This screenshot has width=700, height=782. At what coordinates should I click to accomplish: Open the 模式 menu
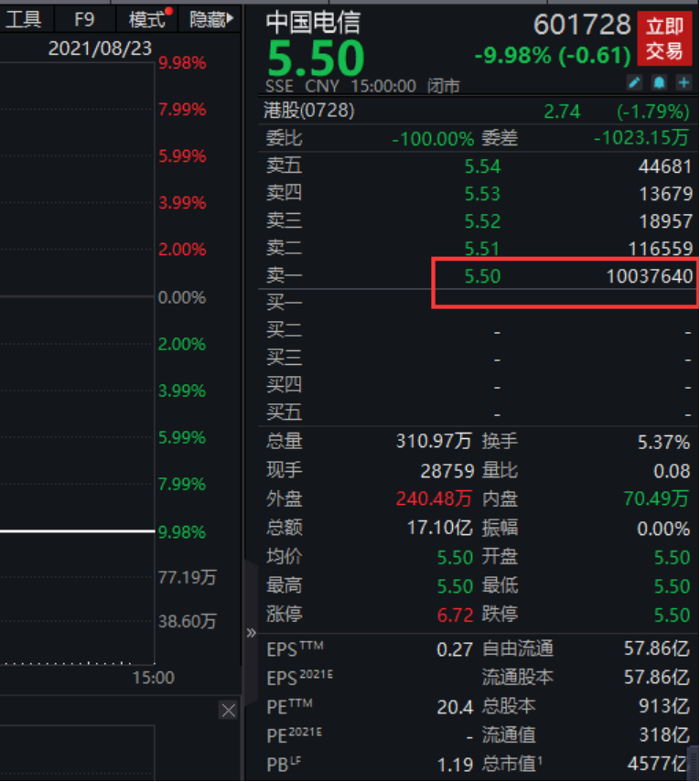tap(146, 19)
